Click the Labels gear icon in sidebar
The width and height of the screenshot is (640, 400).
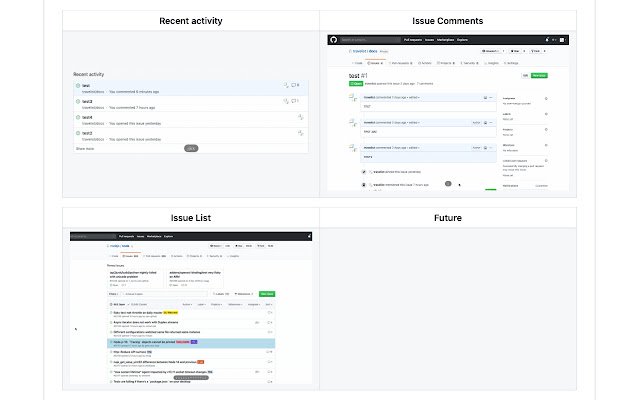coord(546,114)
